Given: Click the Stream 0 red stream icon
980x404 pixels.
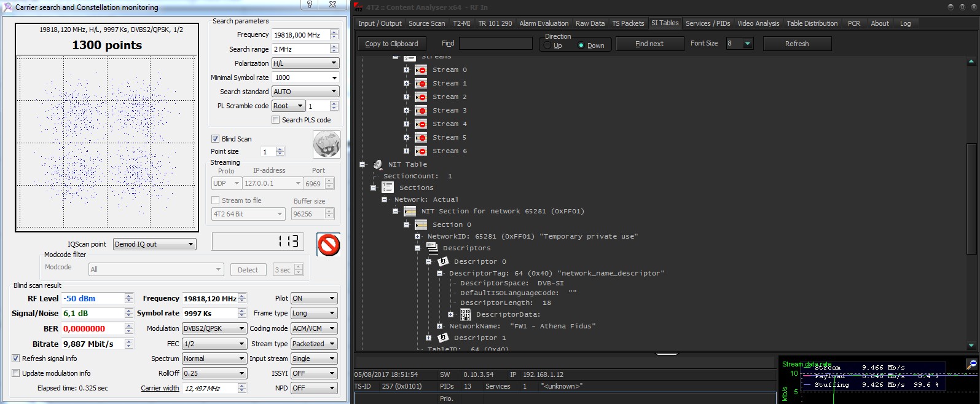Looking at the screenshot, I should (421, 70).
